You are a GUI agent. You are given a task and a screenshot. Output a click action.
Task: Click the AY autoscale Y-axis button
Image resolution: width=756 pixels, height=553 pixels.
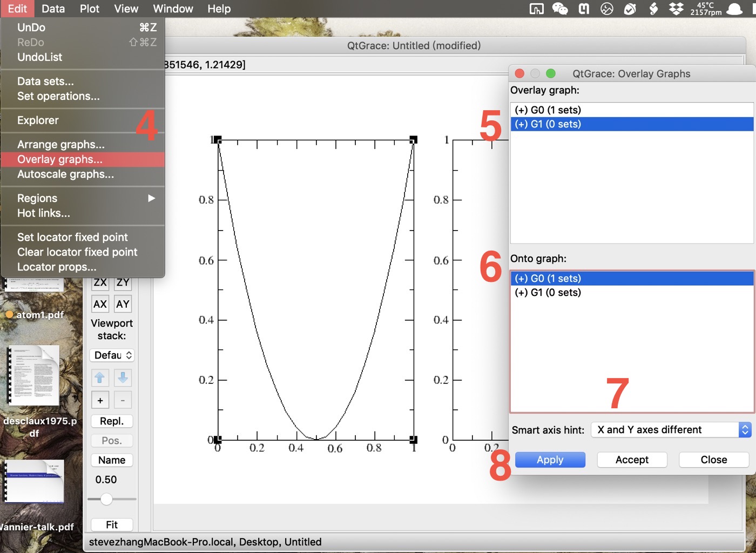click(123, 304)
